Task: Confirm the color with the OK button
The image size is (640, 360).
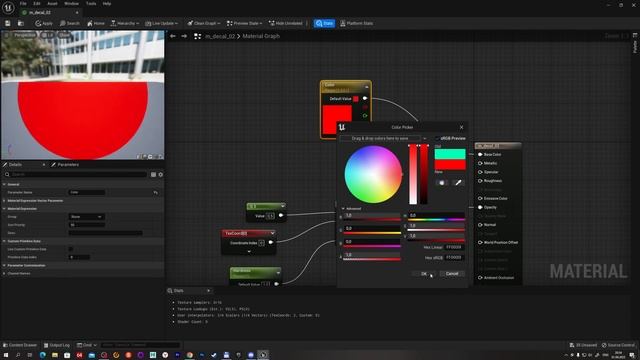Action: tap(424, 274)
